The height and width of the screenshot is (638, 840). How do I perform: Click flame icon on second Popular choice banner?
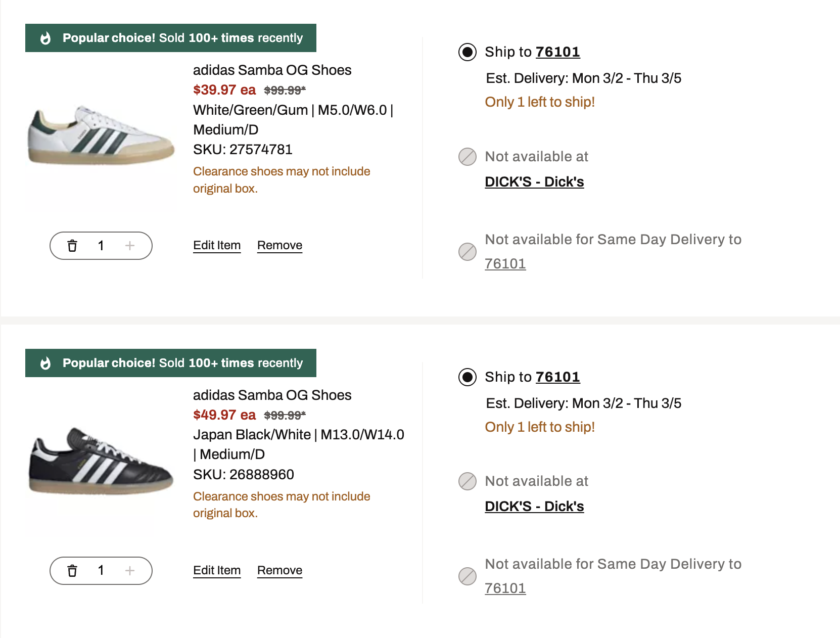(45, 363)
